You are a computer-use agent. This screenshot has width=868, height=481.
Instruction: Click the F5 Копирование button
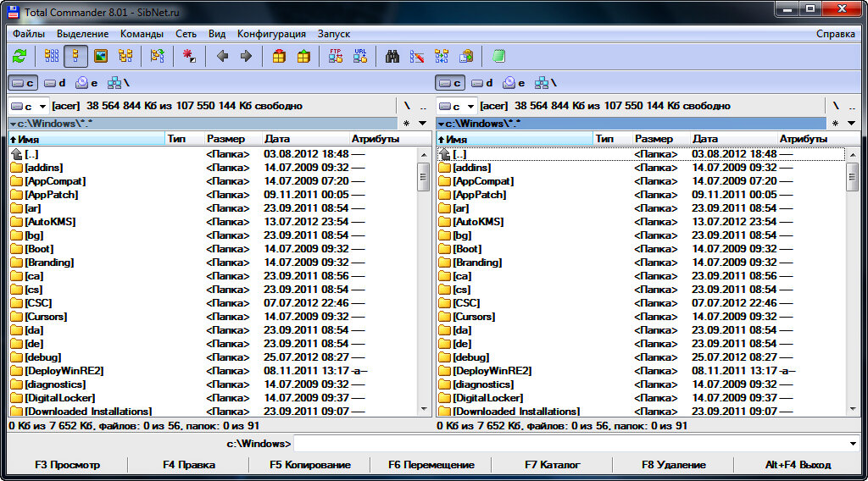pos(310,465)
